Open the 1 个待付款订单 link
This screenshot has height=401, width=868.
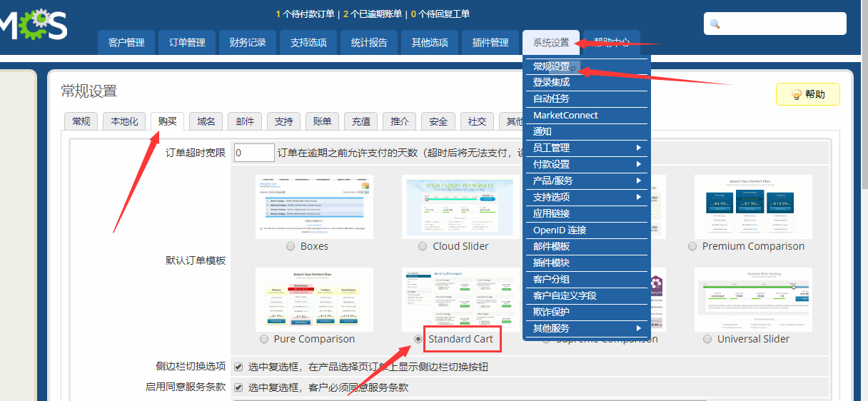[x=305, y=14]
